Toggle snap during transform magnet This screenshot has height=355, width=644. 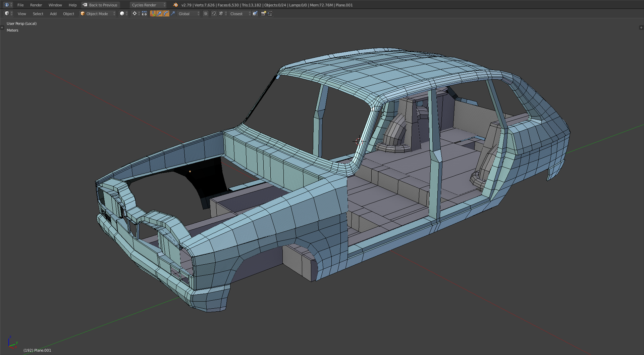click(214, 13)
